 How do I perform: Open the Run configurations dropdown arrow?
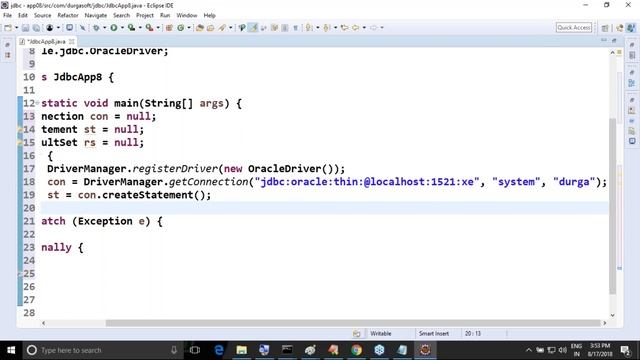[122, 28]
